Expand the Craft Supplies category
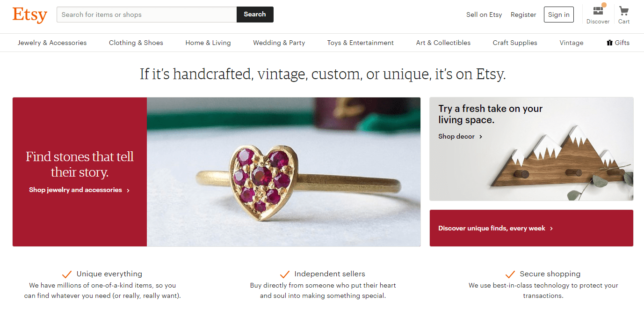Screen dimensions: 644x311 [515, 43]
